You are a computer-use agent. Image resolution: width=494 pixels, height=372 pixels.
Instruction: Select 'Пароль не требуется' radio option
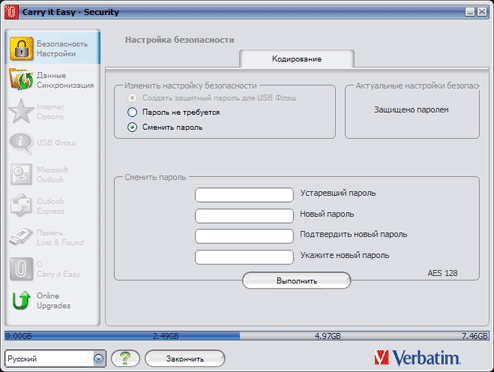[x=132, y=112]
